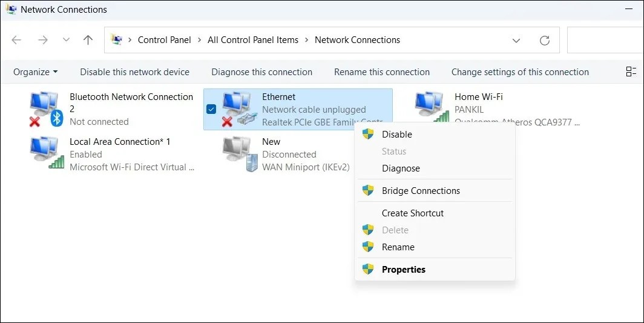This screenshot has height=323, width=644.
Task: Click the 'Network cable unplugged' status text
Action: pos(314,110)
